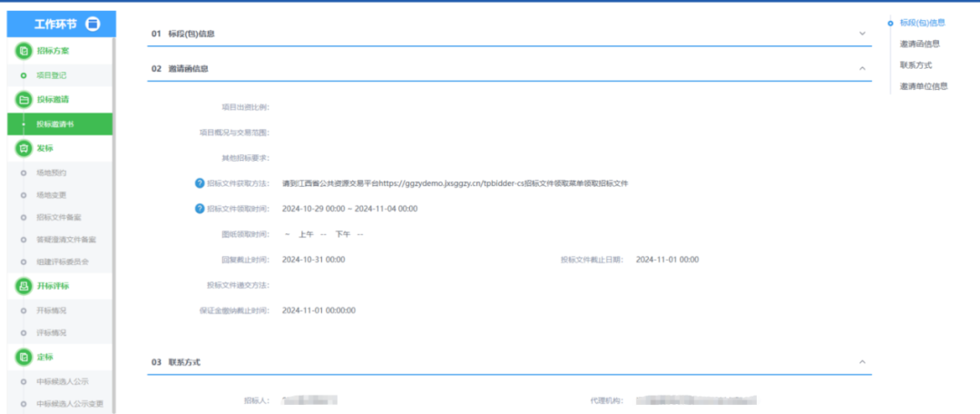
Task: Collapse the 03 联系方式 section chevron
Action: 863,362
